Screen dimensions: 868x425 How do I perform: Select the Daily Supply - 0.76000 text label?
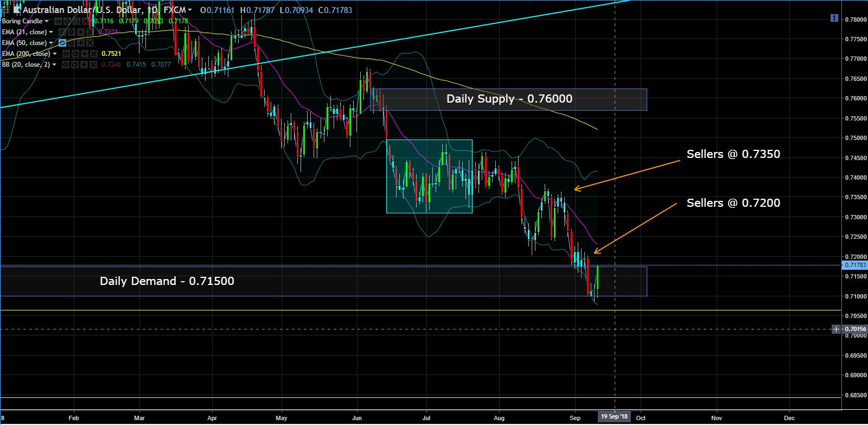pos(509,99)
